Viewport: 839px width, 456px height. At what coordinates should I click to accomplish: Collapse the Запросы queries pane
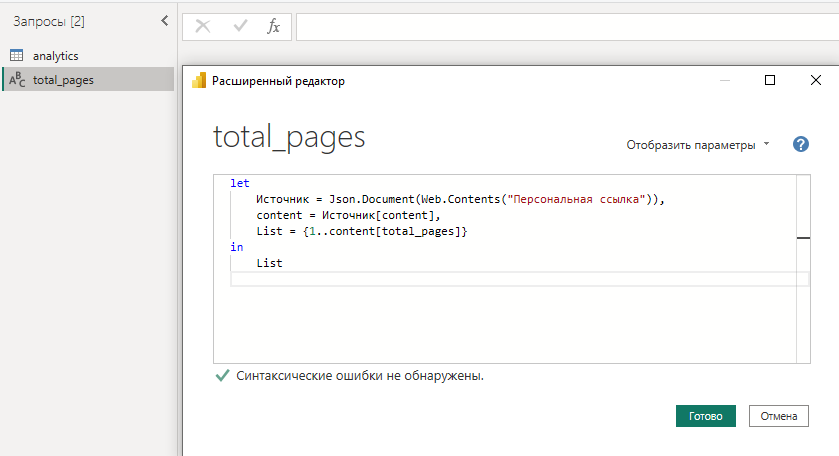pos(164,21)
